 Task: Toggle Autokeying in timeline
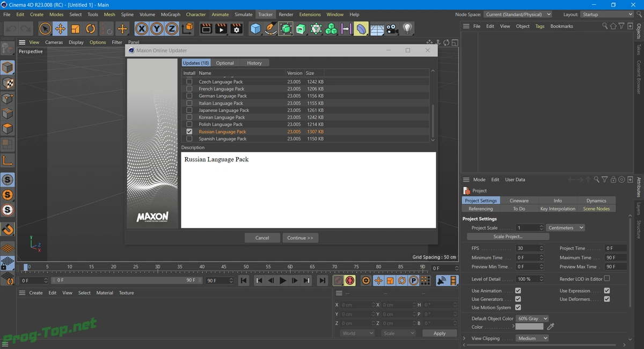point(350,280)
